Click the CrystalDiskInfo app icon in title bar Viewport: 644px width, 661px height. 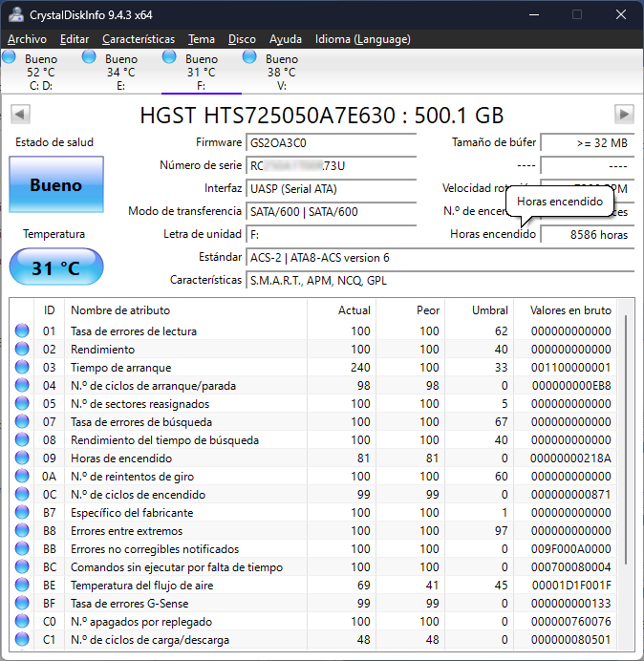pos(16,14)
